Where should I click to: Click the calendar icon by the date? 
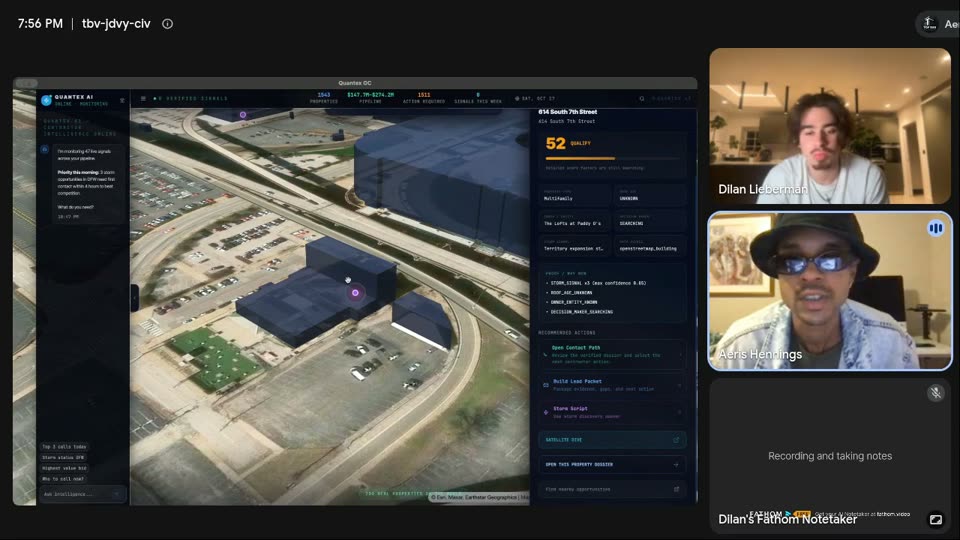pos(517,99)
